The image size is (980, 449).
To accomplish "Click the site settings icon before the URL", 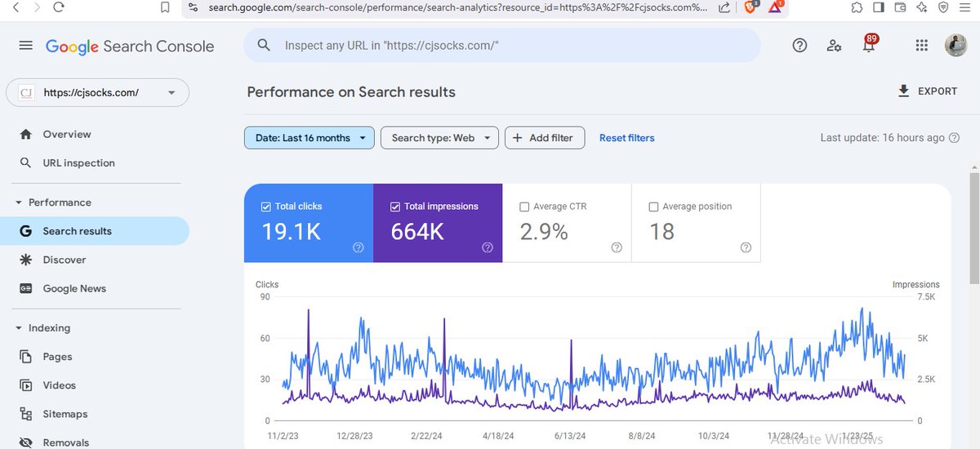I will tap(191, 7).
